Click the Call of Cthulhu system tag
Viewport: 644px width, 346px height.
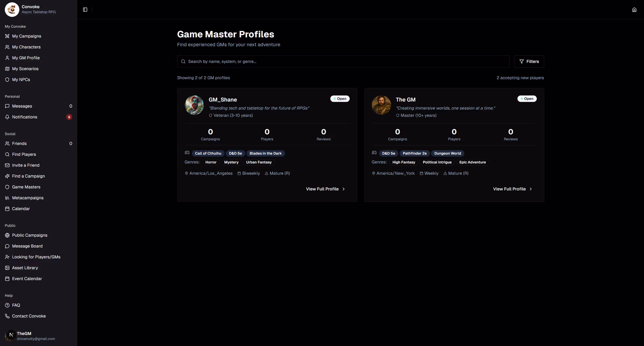click(x=208, y=154)
